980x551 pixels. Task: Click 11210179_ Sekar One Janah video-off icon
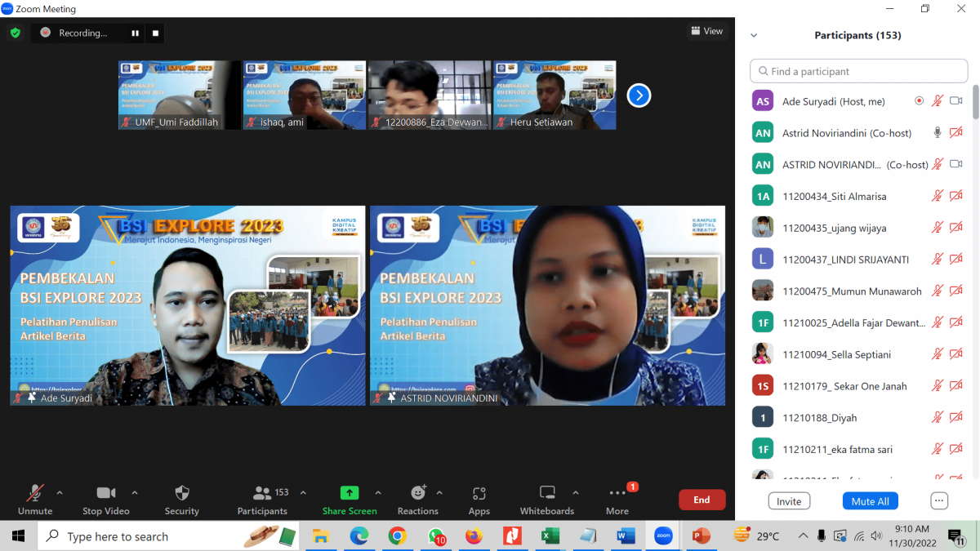pos(956,385)
